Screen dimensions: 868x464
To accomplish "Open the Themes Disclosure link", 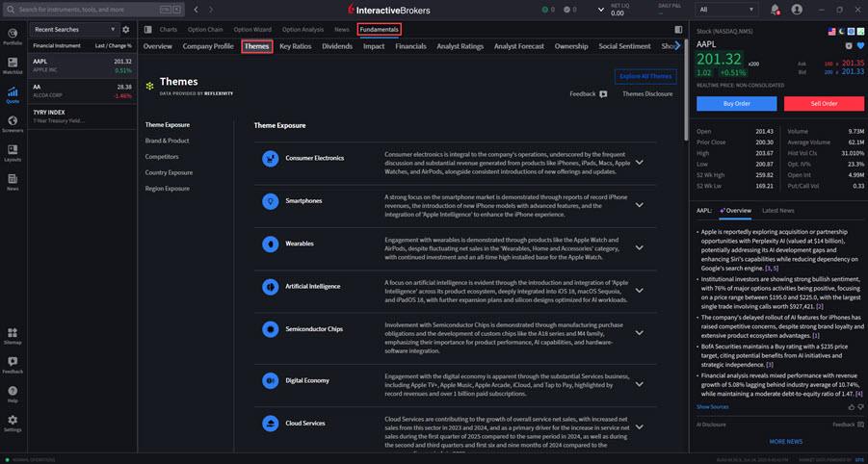I will coord(647,94).
